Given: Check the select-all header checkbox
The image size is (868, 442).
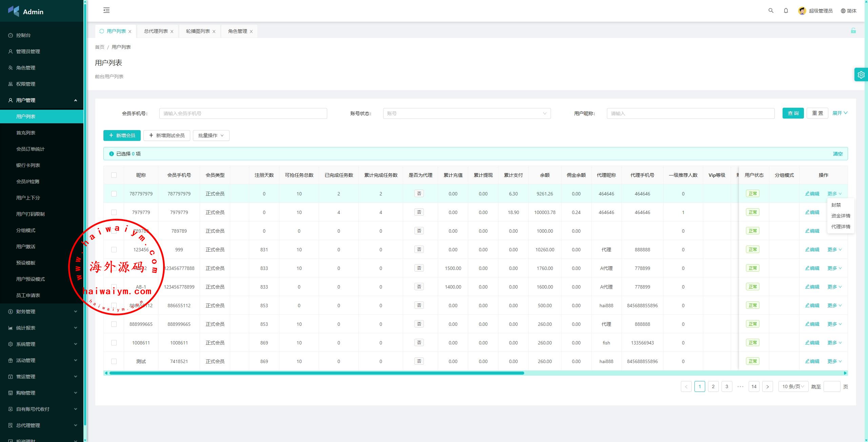Looking at the screenshot, I should [x=114, y=175].
